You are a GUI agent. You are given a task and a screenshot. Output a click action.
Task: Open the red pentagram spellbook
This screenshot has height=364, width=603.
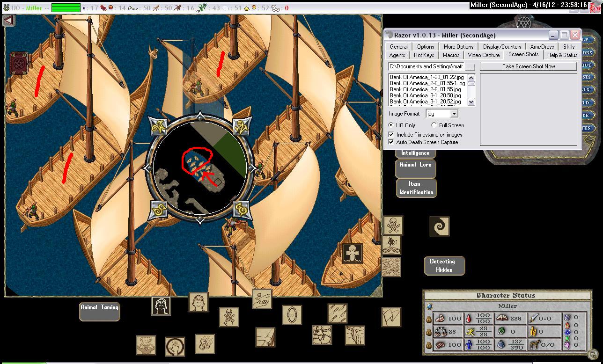click(19, 63)
